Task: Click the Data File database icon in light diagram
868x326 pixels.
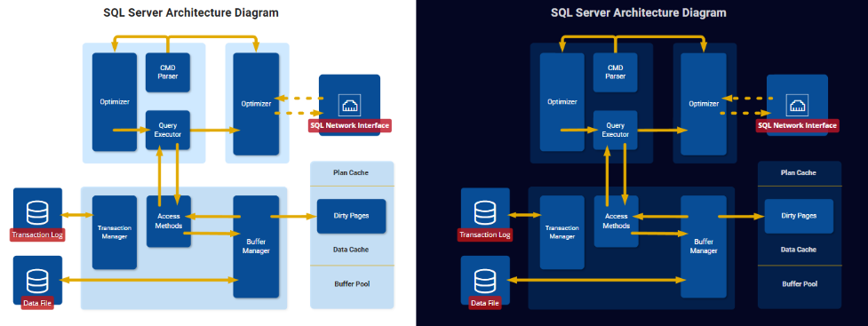Action: 37,281
